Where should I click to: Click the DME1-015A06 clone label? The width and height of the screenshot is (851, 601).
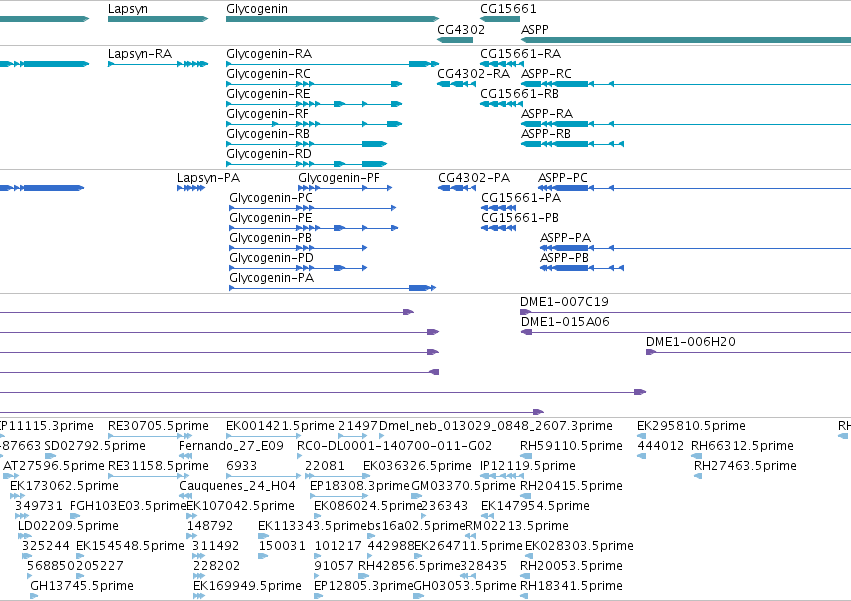(565, 322)
